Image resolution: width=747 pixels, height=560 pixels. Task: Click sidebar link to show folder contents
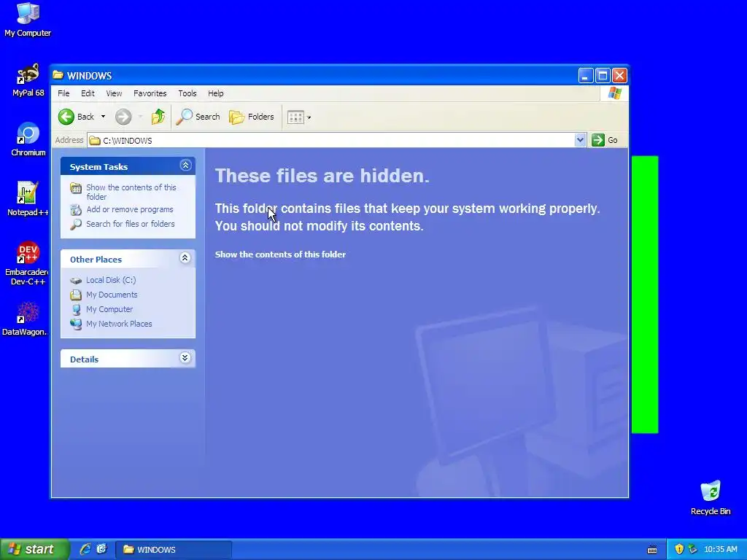(x=131, y=192)
